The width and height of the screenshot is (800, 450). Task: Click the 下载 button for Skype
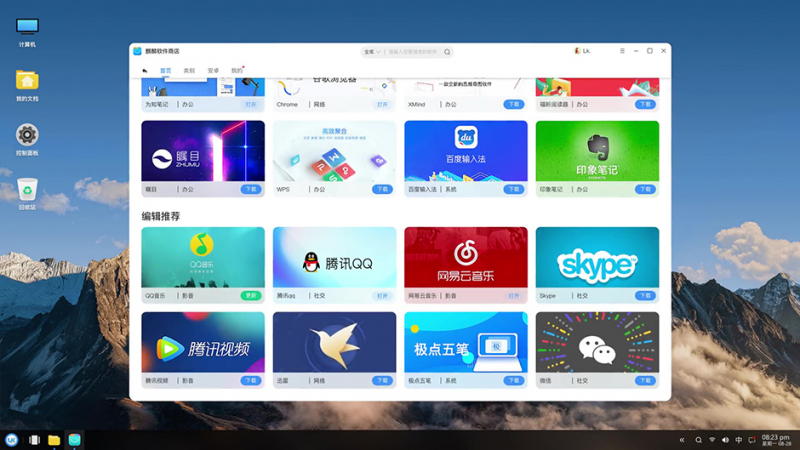pyautogui.click(x=646, y=296)
